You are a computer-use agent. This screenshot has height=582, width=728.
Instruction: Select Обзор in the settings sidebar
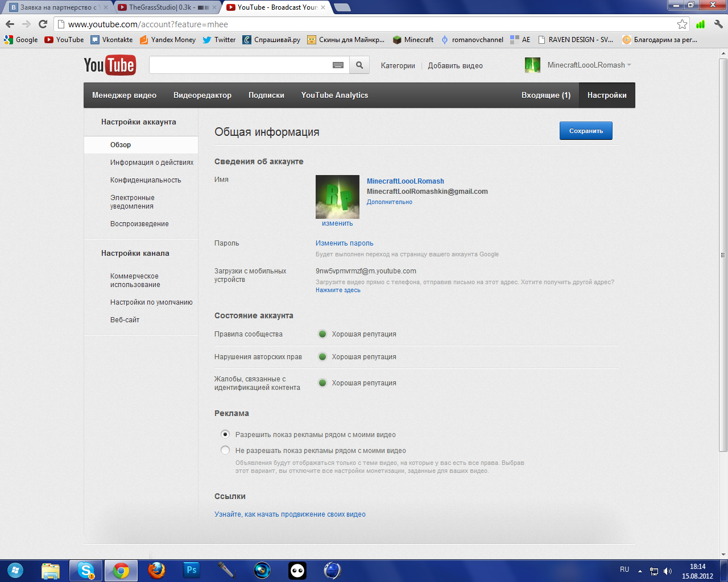click(x=141, y=145)
